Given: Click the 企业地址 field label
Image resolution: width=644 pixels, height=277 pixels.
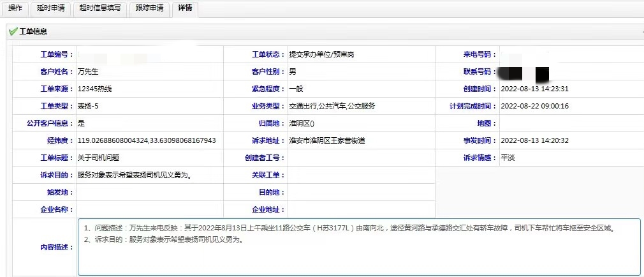Looking at the screenshot, I should click(x=268, y=209).
